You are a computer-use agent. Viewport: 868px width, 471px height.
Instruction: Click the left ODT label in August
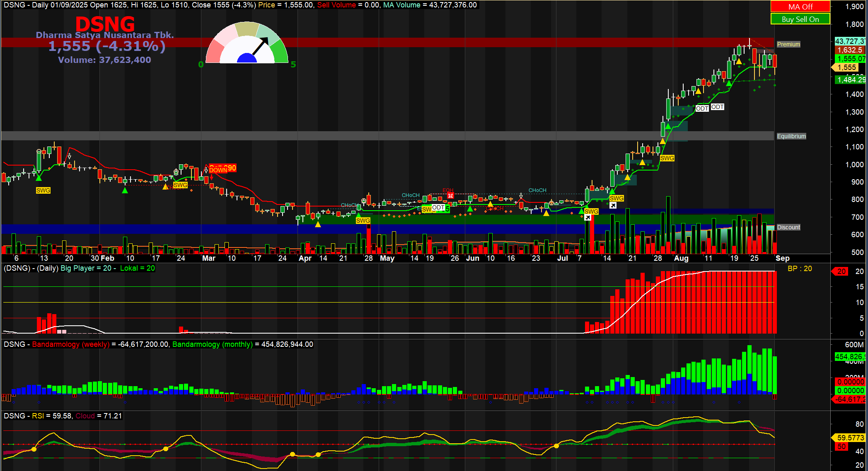702,108
